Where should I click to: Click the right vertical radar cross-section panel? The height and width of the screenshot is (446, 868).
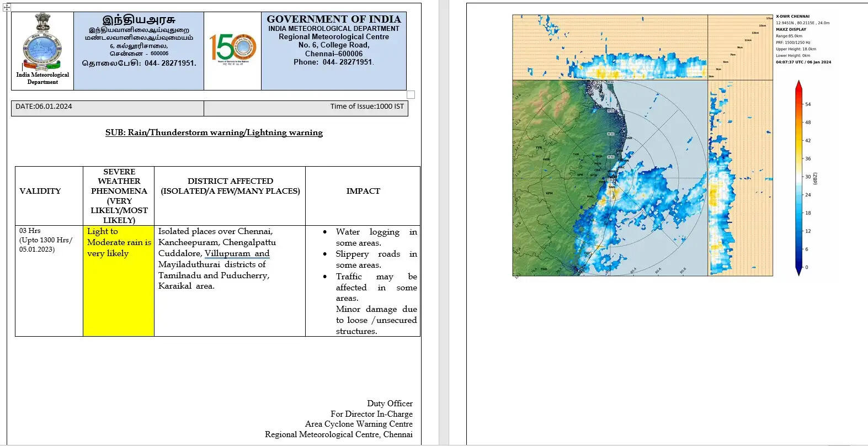point(740,178)
